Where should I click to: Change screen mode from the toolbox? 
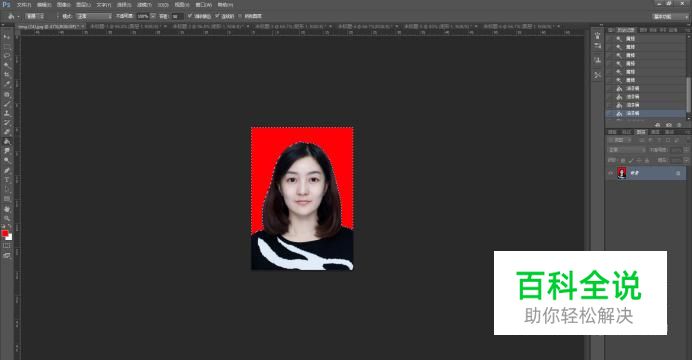(x=7, y=255)
